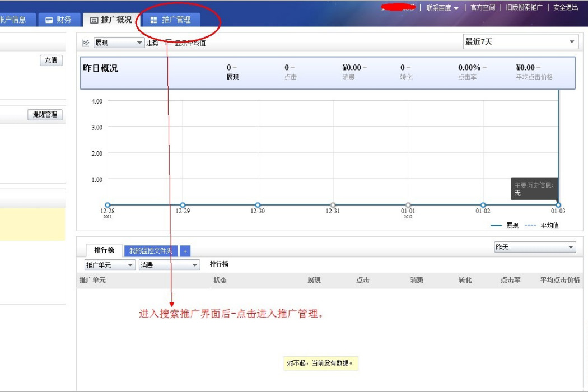Screen dimensions: 588x392
Task: Select the 点击 metric in 昨日概况
Action: point(290,72)
